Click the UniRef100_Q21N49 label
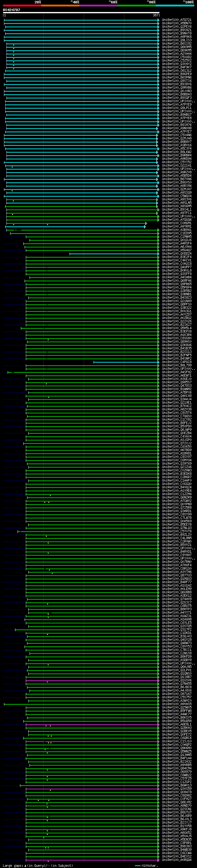197x868 pixels. (x=177, y=301)
